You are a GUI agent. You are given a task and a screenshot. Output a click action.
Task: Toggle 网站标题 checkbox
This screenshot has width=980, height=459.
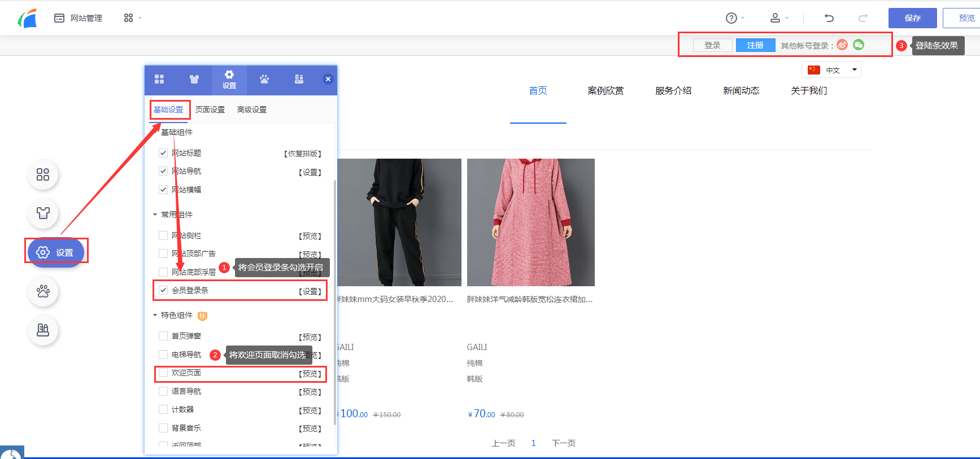163,153
